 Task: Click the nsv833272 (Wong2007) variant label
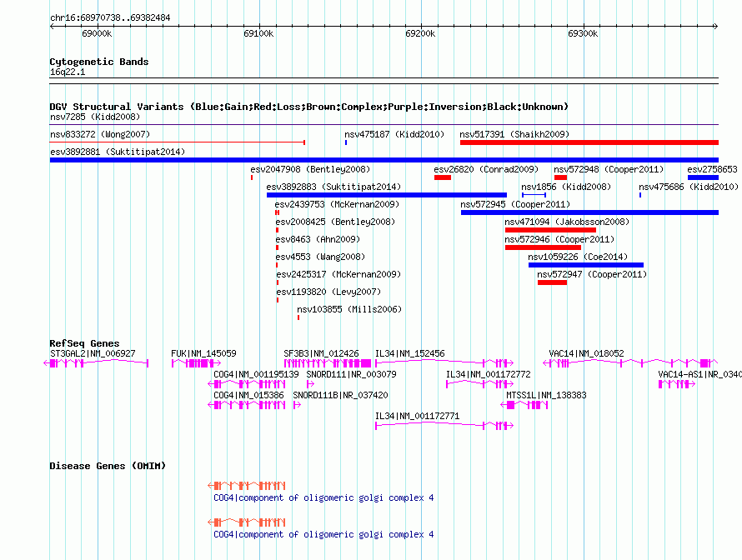pos(100,134)
